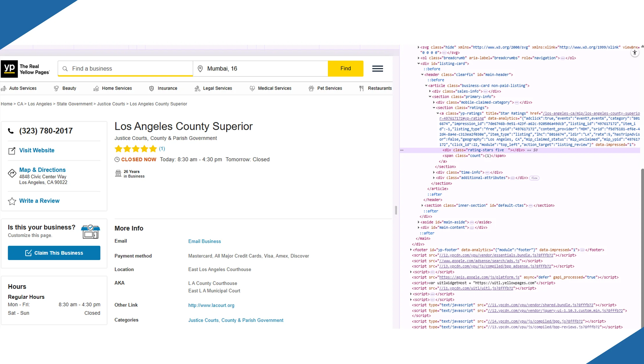This screenshot has height=364, width=644.
Task: Expand the aside main-aside node
Action: point(418,222)
